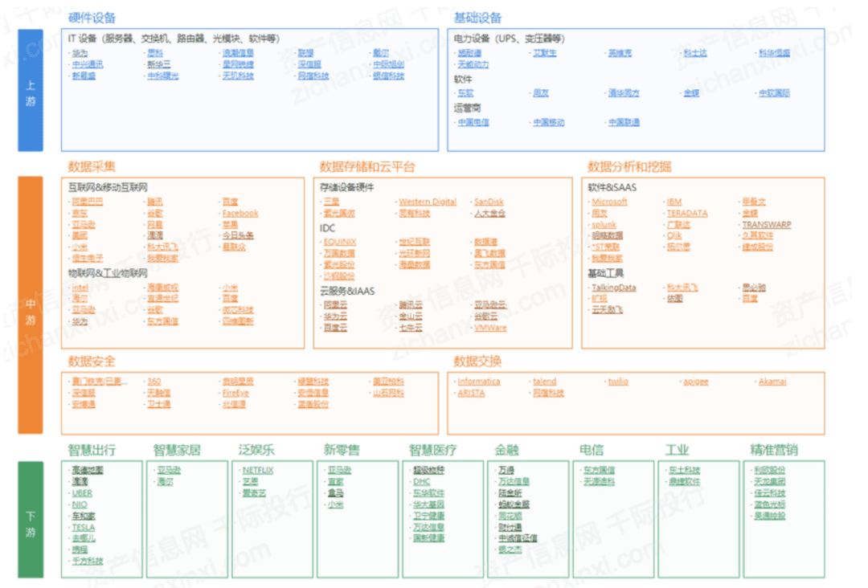Screen dimensions: 868x588
Task: Select the 盒马 link
Action: tap(335, 493)
